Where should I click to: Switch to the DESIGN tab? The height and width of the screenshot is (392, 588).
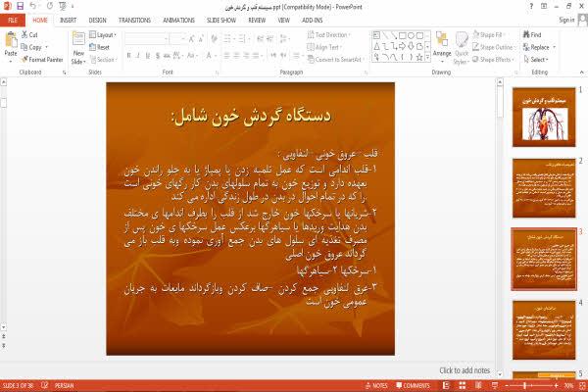97,21
